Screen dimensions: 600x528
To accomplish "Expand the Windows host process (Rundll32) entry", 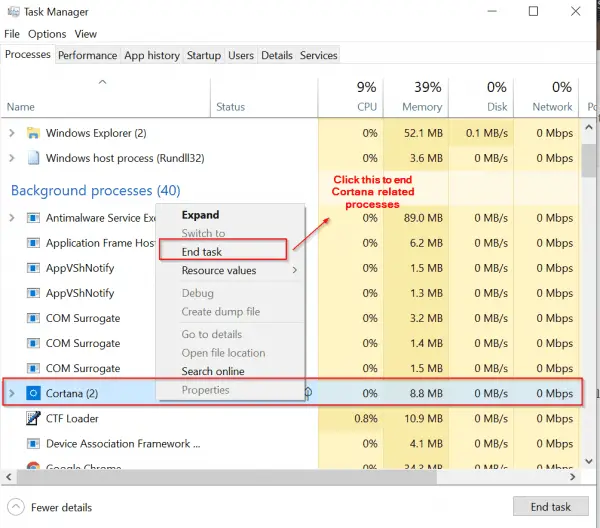I will point(12,158).
